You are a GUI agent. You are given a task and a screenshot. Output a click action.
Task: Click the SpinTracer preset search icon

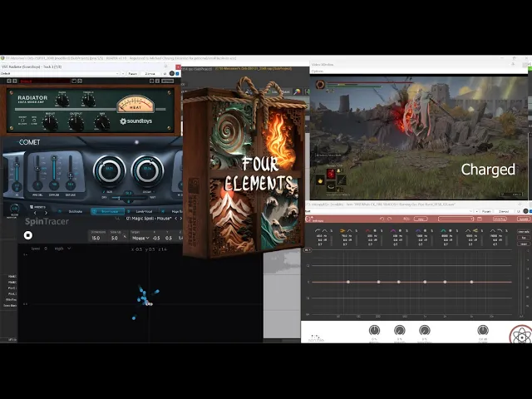click(x=117, y=219)
